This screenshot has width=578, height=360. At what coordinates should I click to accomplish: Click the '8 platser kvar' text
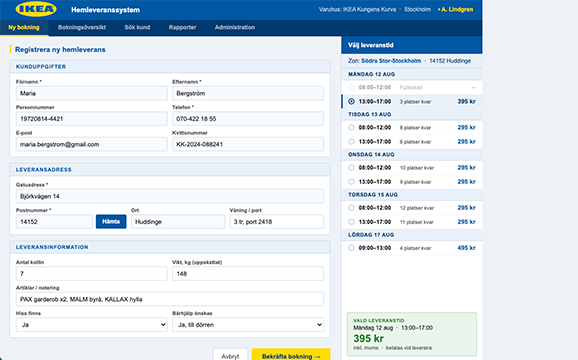415,128
